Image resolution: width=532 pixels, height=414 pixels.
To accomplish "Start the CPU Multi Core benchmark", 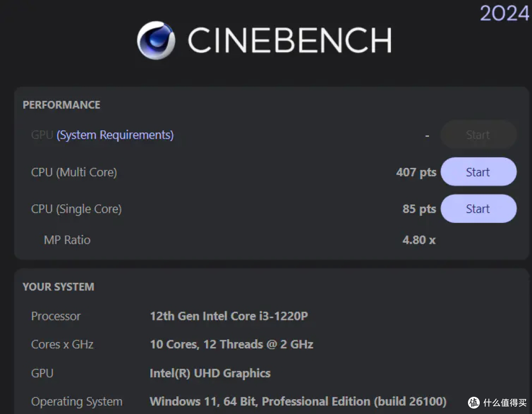I will click(478, 172).
